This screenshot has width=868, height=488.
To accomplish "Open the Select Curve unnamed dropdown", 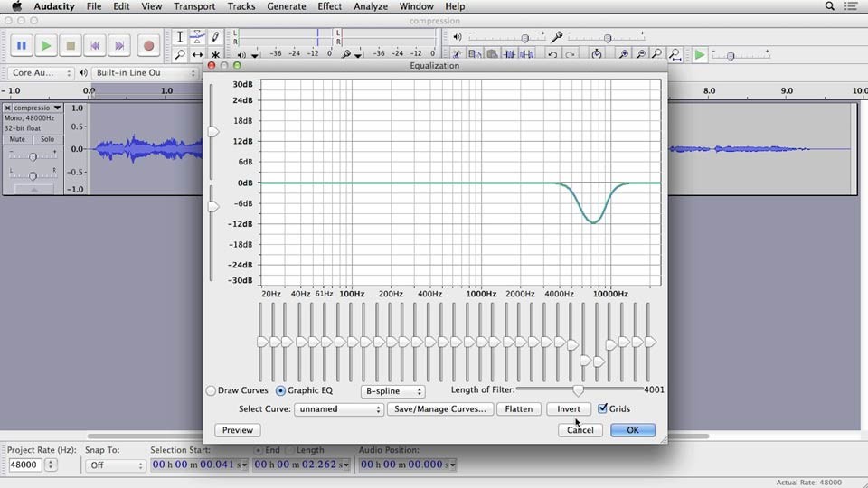I will coord(339,409).
